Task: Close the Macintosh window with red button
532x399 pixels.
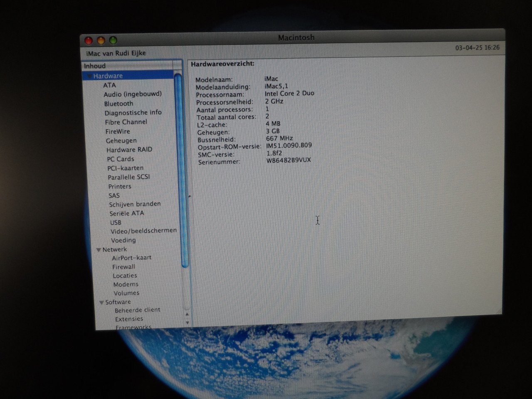Action: [89, 41]
